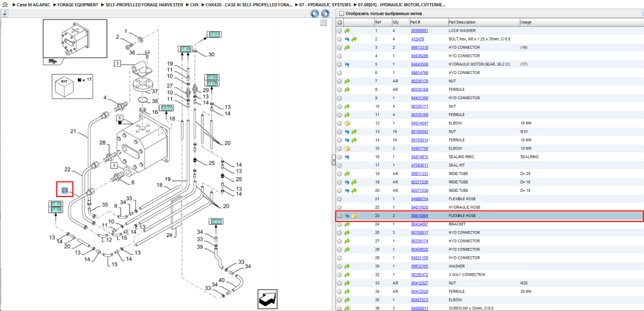Click the 07.28 reference box in diagram

tap(185, 49)
